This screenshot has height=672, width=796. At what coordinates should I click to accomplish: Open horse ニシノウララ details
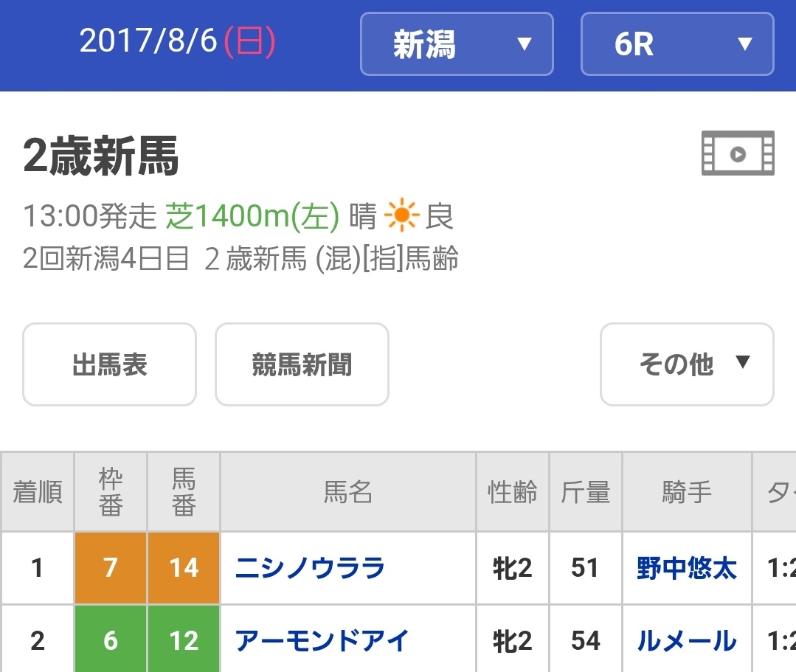[x=310, y=568]
